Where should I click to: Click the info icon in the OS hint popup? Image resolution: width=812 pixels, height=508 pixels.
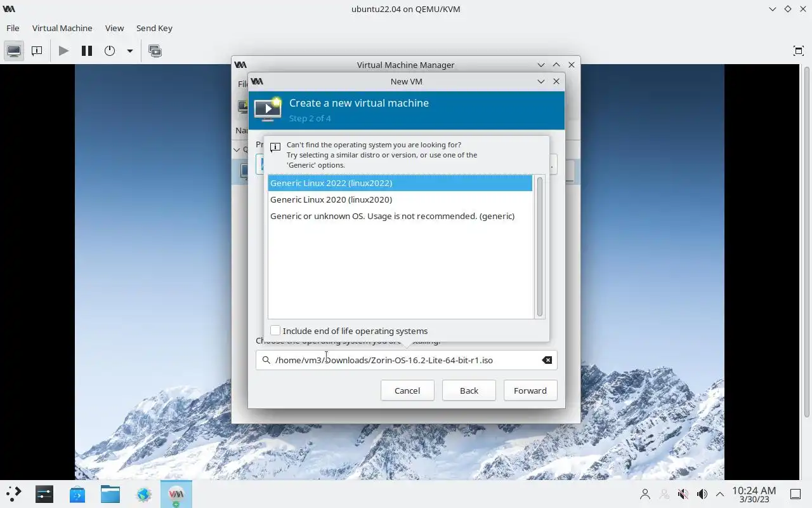click(275, 147)
